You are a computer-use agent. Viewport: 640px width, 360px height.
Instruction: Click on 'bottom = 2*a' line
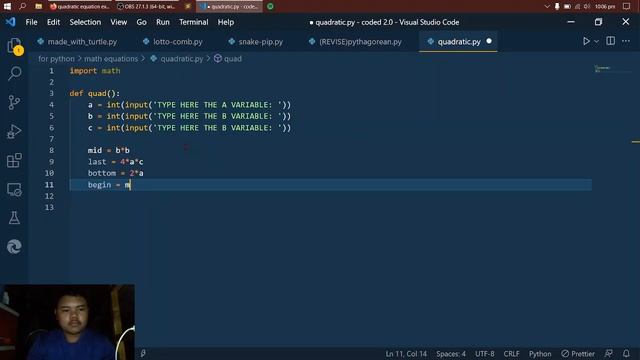point(116,173)
